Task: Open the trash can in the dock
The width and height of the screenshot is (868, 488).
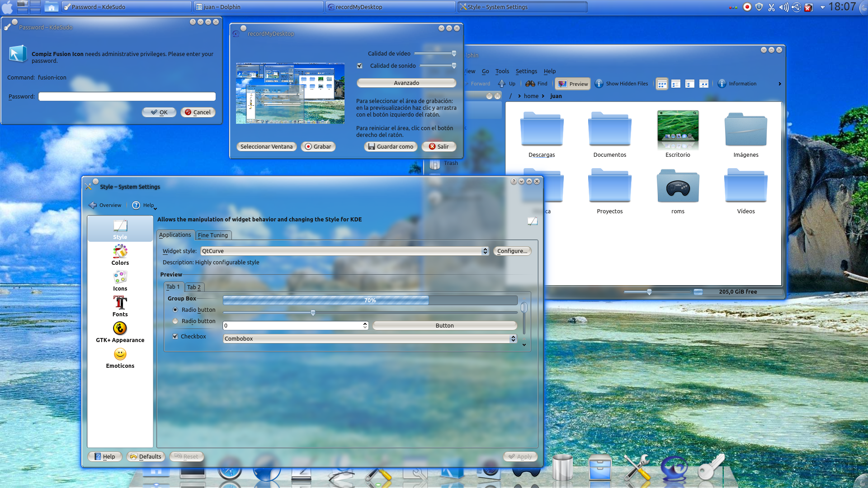Action: pyautogui.click(x=562, y=467)
